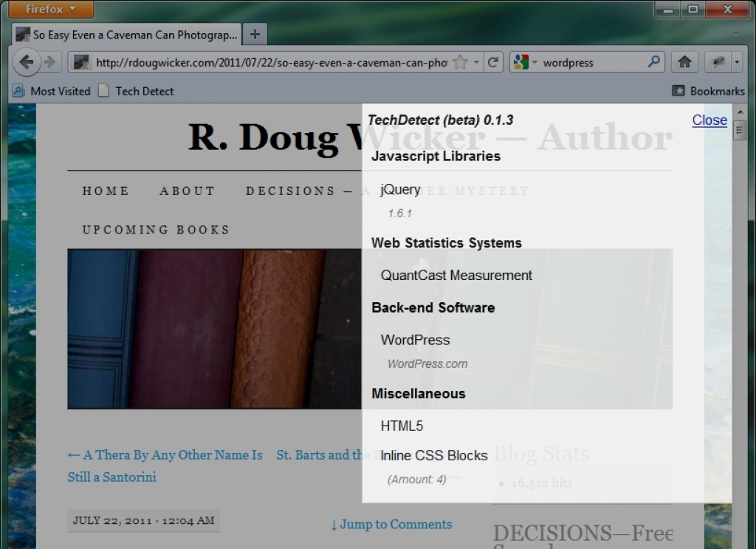
Task: Open the Bookmarks menu button
Action: click(708, 91)
